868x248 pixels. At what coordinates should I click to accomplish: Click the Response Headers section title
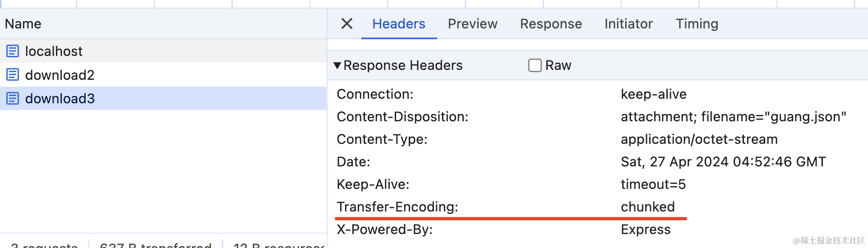(403, 65)
